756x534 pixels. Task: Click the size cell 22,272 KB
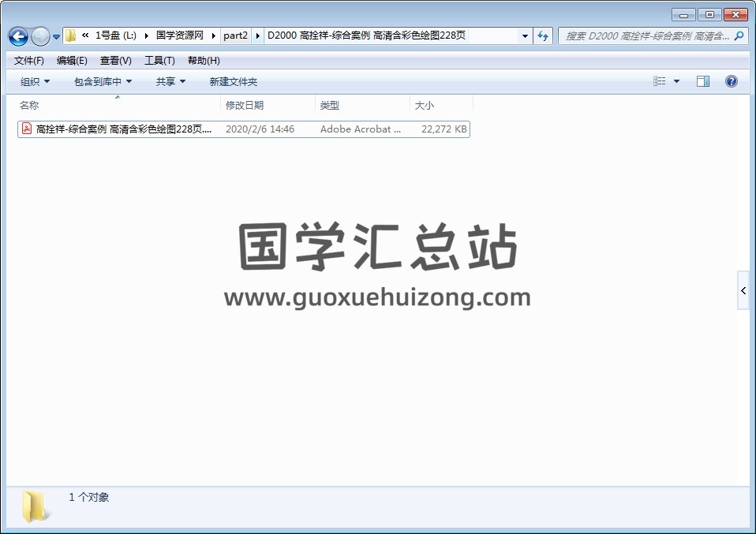(444, 129)
